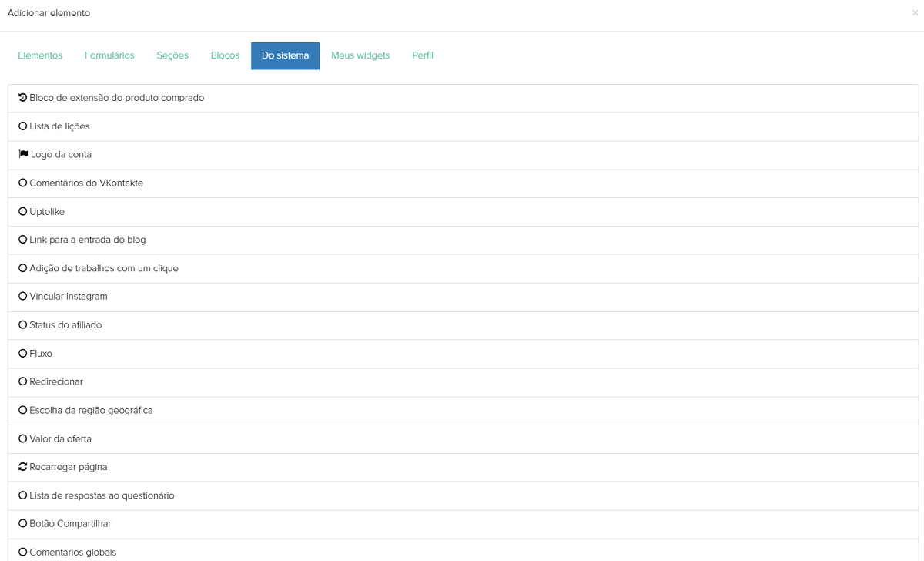Screen dimensions: 924x561
Task: Add the Vincular Instagram element
Action: 68,297
